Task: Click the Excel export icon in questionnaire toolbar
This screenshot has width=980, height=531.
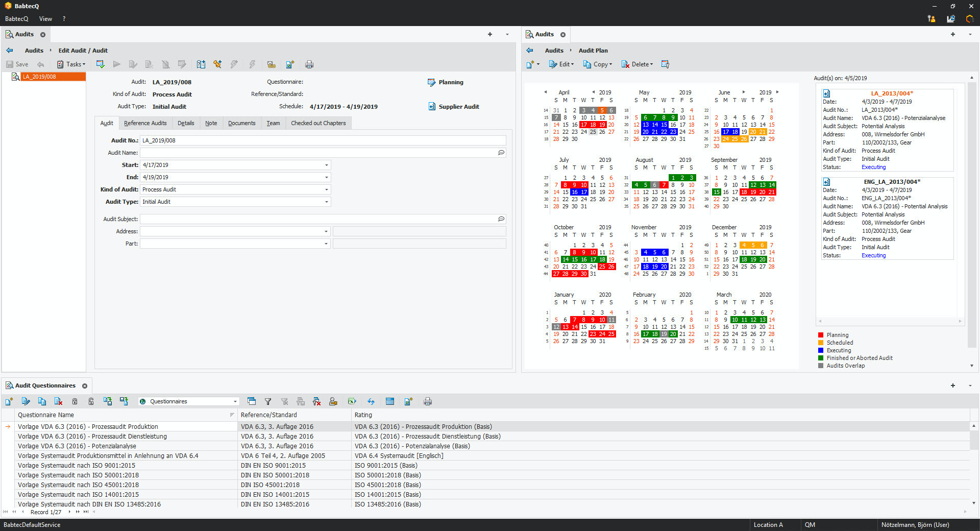Action: click(x=352, y=401)
